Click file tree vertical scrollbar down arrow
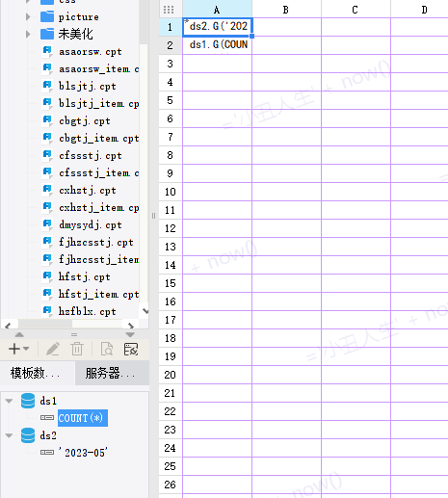The width and height of the screenshot is (448, 498). [x=145, y=311]
